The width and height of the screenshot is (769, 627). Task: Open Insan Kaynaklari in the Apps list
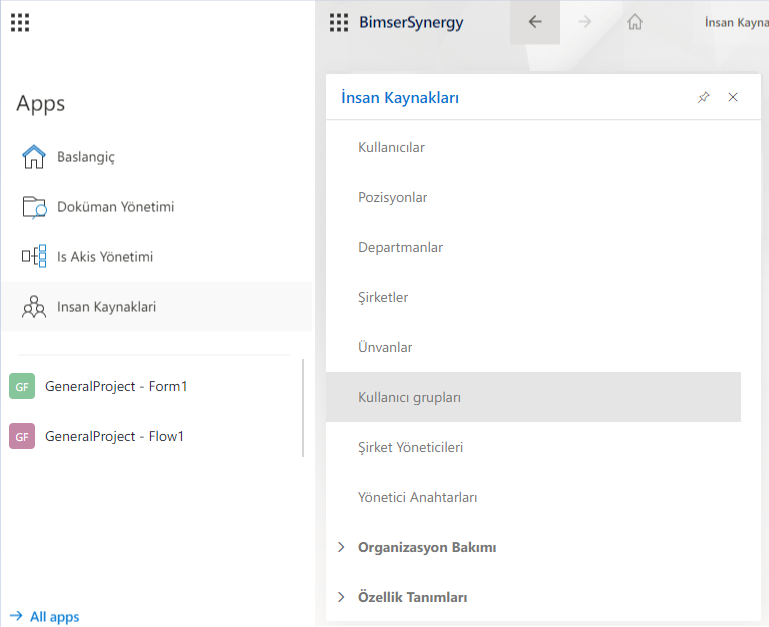tap(106, 307)
